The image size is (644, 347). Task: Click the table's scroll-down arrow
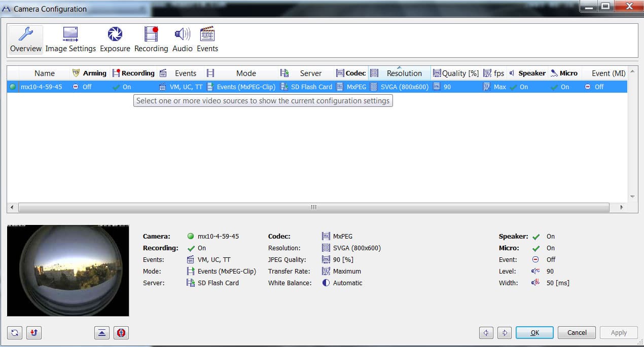point(632,197)
